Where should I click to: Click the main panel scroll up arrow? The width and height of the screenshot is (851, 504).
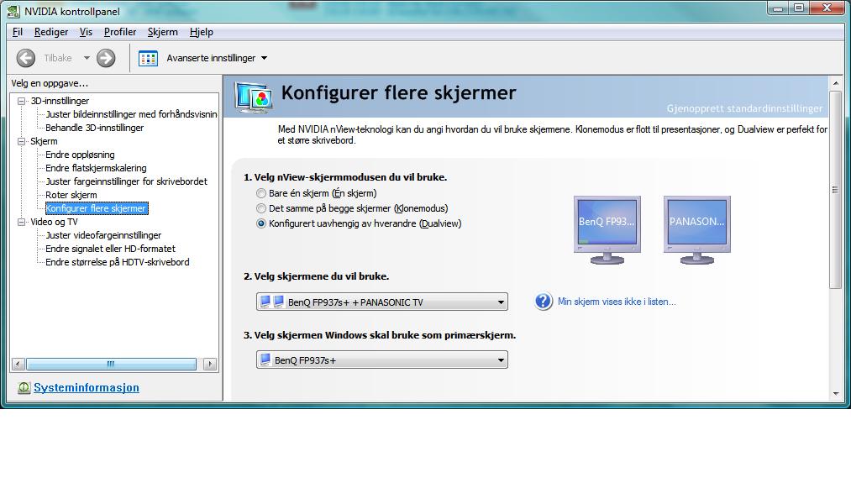pos(835,83)
